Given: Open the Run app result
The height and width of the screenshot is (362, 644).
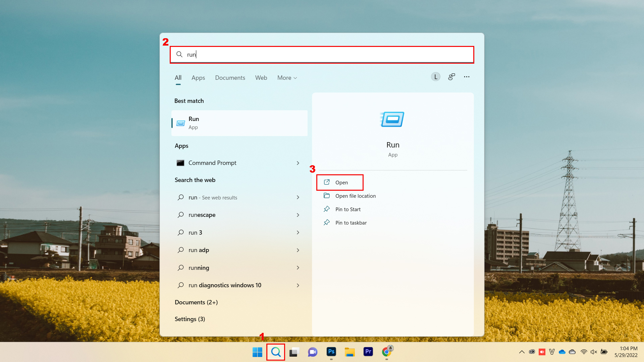Looking at the screenshot, I should click(x=341, y=182).
